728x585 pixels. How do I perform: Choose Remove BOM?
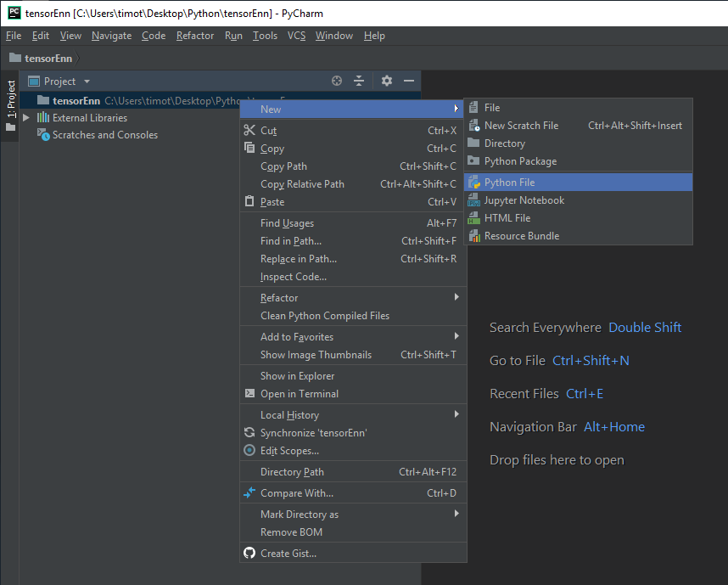[353, 532]
